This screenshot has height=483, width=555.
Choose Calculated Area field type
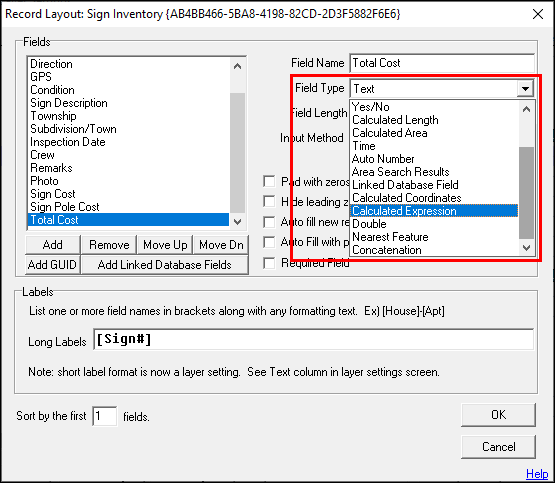pyautogui.click(x=434, y=133)
